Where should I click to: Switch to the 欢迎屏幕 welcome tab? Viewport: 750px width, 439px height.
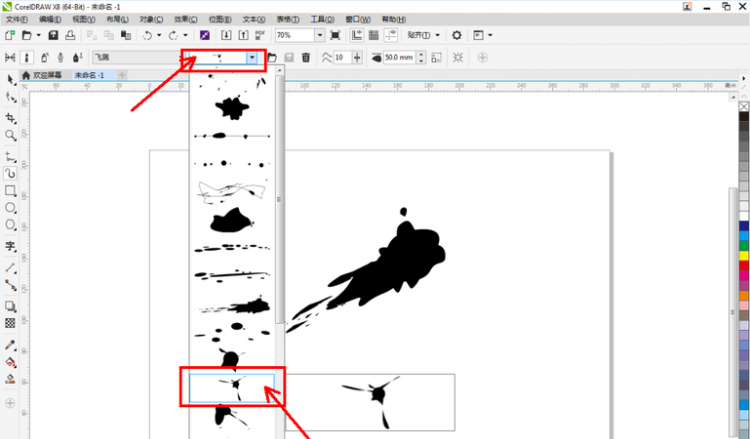(48, 75)
